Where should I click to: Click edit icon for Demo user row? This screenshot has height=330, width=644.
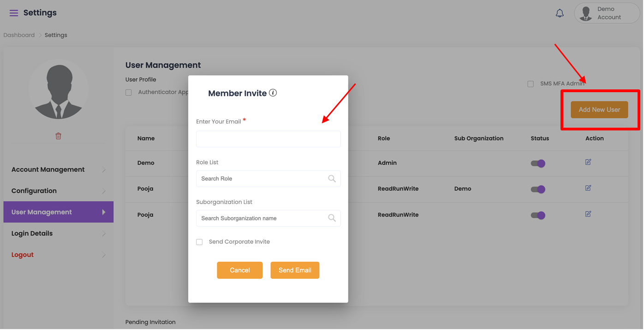pos(588,162)
